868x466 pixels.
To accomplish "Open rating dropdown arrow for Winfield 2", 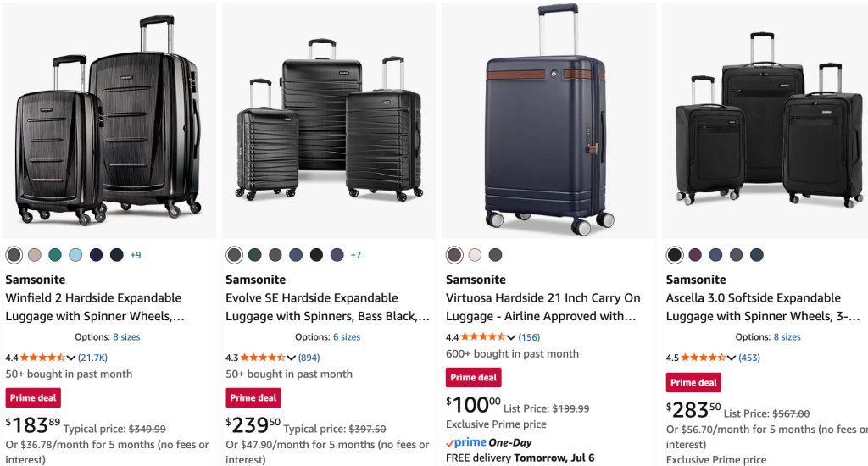I will 71,358.
